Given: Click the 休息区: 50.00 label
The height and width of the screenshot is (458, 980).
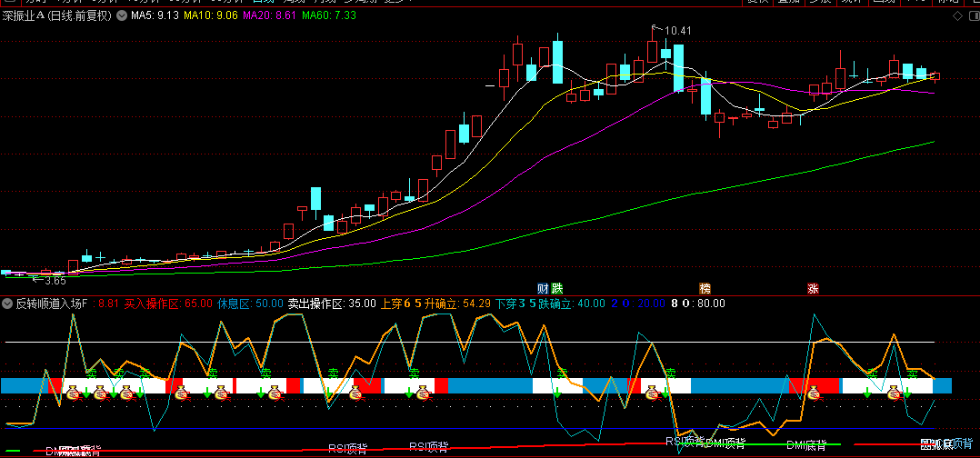Looking at the screenshot, I should (251, 304).
